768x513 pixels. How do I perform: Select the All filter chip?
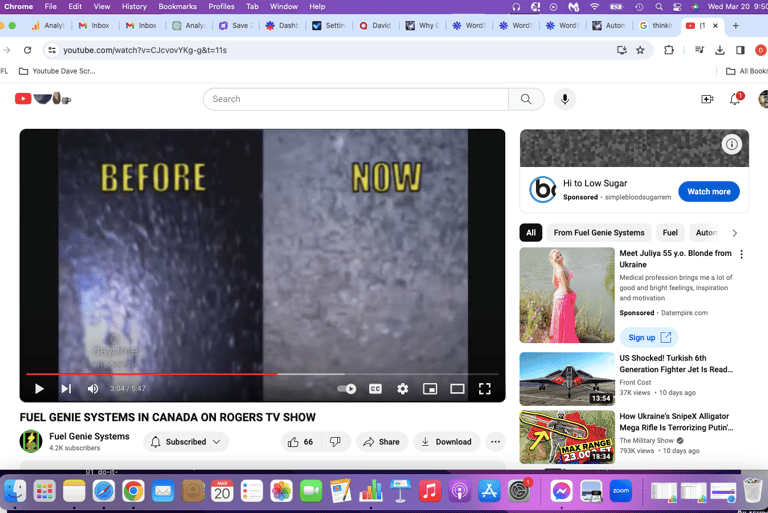[531, 233]
